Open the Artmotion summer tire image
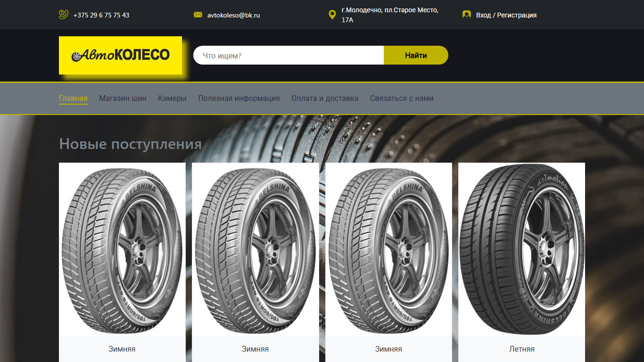644x362 pixels. pyautogui.click(x=522, y=249)
